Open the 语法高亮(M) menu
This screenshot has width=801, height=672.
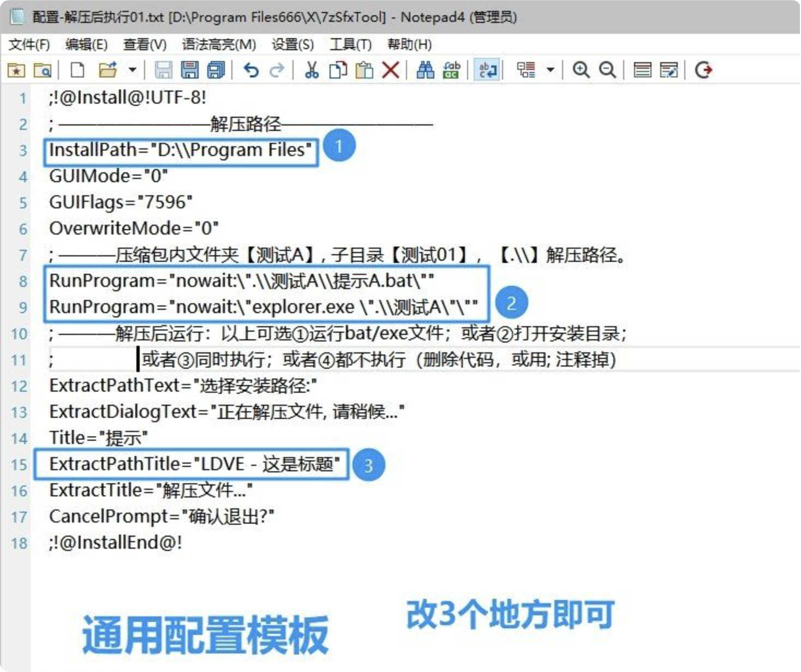pyautogui.click(x=219, y=44)
